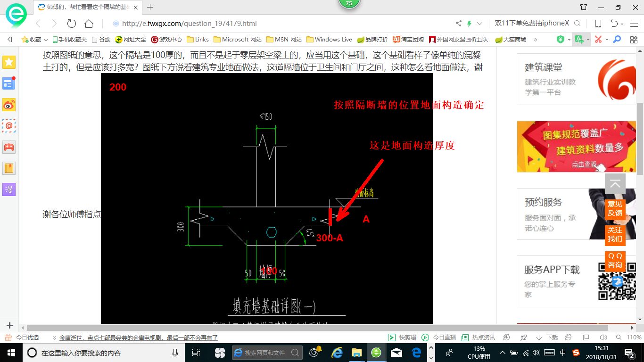This screenshot has height=362, width=644.
Task: Add sidebar app with plus icon
Action: [9, 326]
